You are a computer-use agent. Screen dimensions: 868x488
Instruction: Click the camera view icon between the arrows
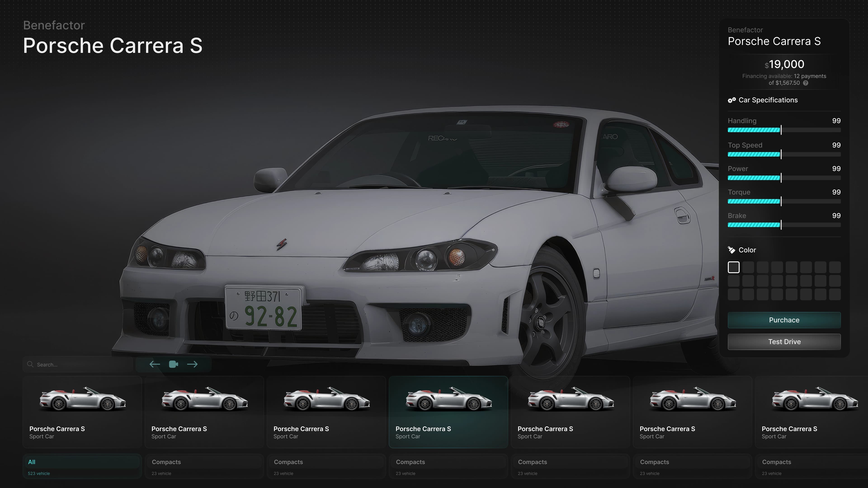(174, 364)
